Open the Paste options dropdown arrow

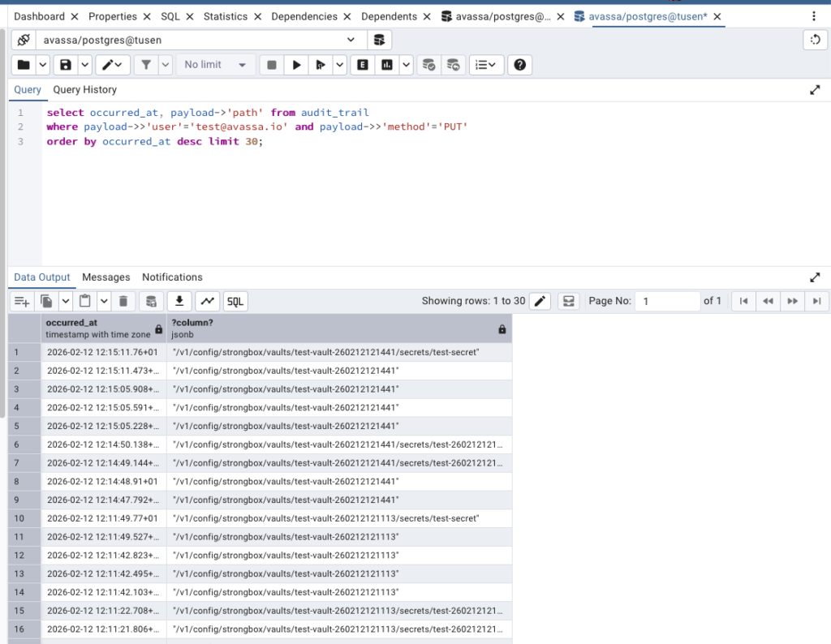pyautogui.click(x=105, y=302)
